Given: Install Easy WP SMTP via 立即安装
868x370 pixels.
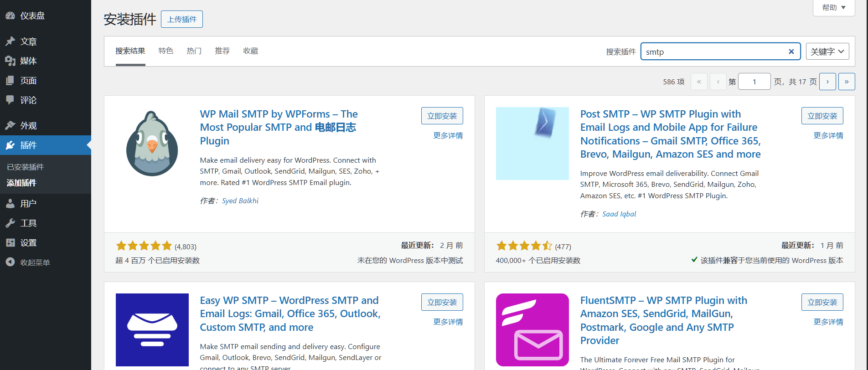Looking at the screenshot, I should (x=442, y=302).
